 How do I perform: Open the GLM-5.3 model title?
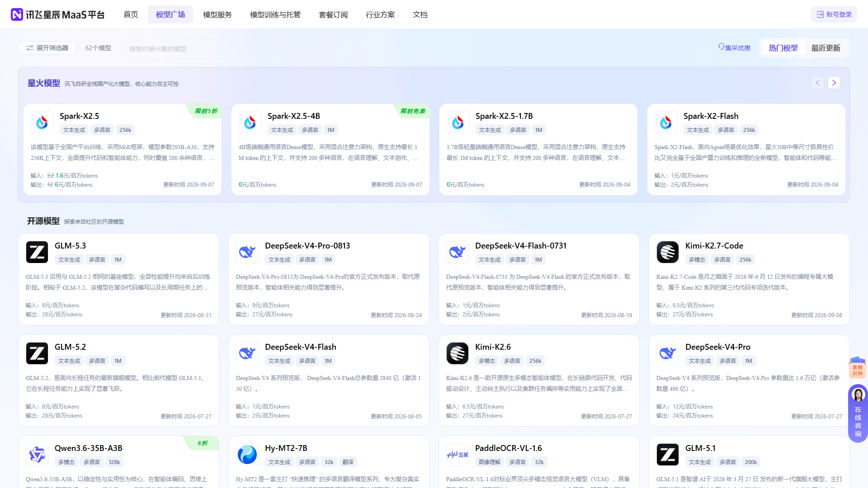tap(70, 246)
